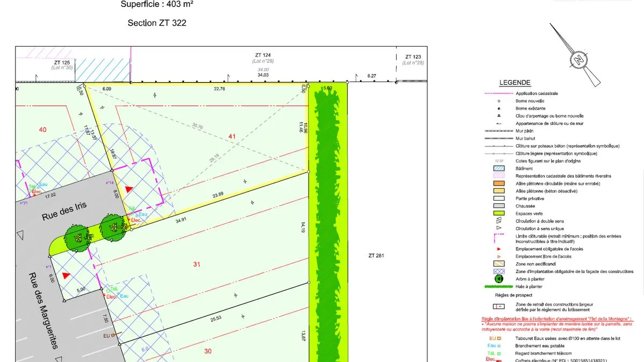Click the 'Espaces verts' green color swatch
The width and height of the screenshot is (644, 362).
[498, 213]
